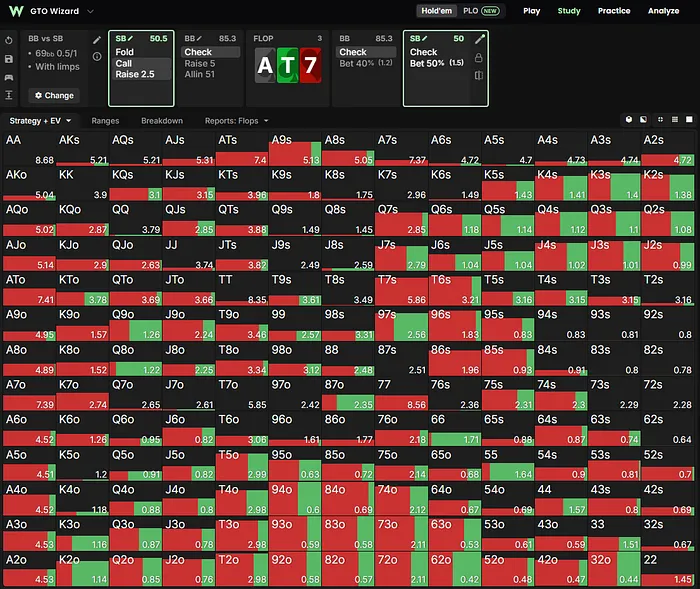The width and height of the screenshot is (700, 589).
Task: Click the 66 hand cell
Action: point(454,429)
